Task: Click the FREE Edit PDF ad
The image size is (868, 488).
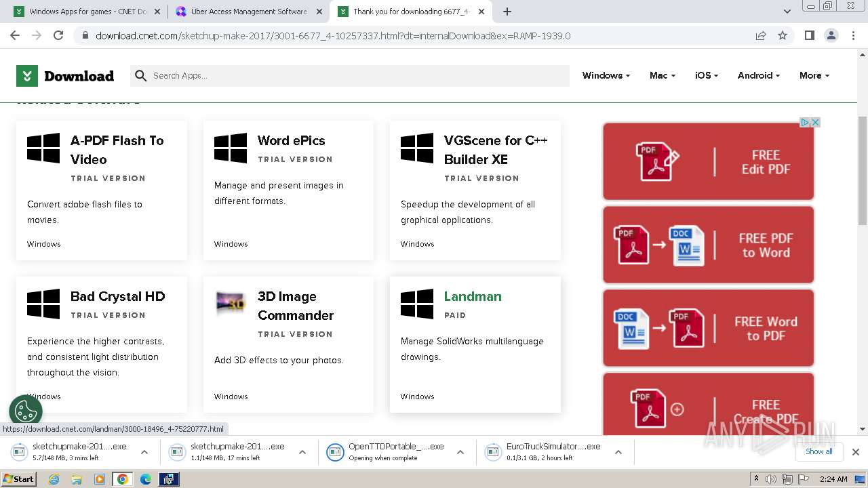Action: 709,161
